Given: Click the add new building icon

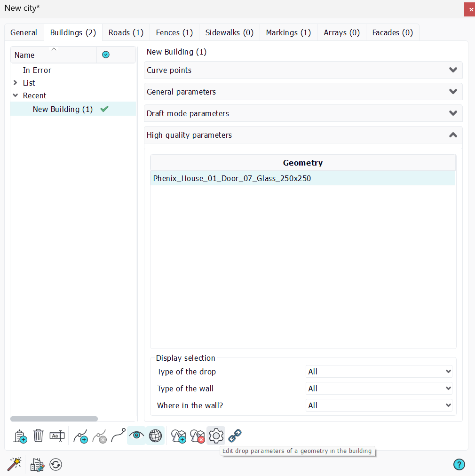Looking at the screenshot, I should click(20, 436).
